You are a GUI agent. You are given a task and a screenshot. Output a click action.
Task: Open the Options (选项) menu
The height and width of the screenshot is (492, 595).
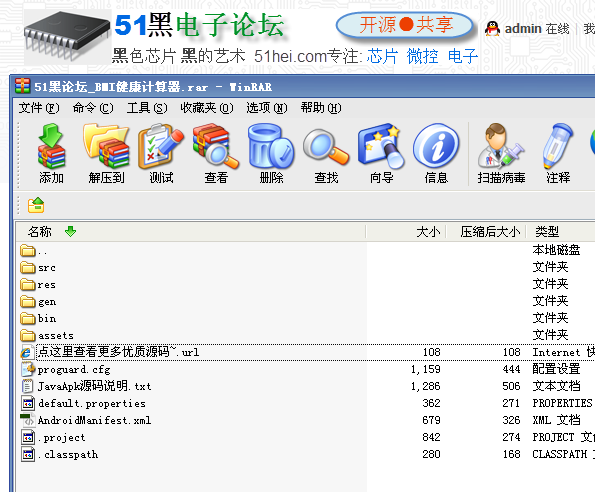coord(267,108)
